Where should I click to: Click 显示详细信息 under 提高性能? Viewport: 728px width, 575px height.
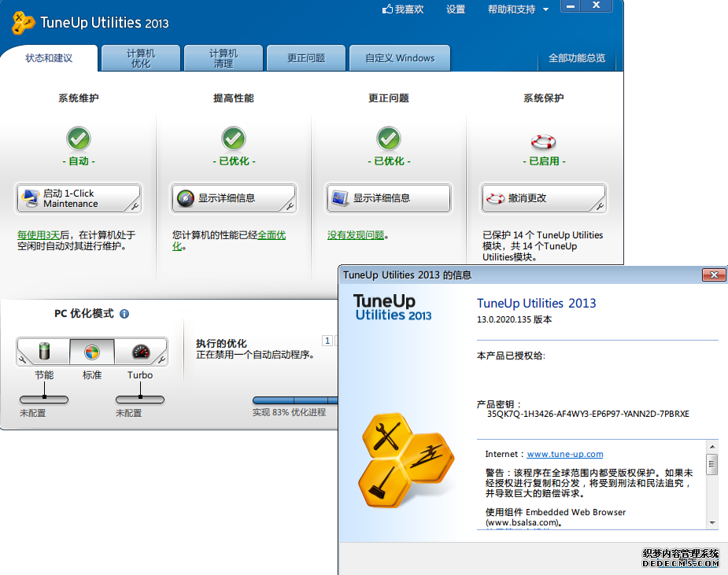(234, 198)
